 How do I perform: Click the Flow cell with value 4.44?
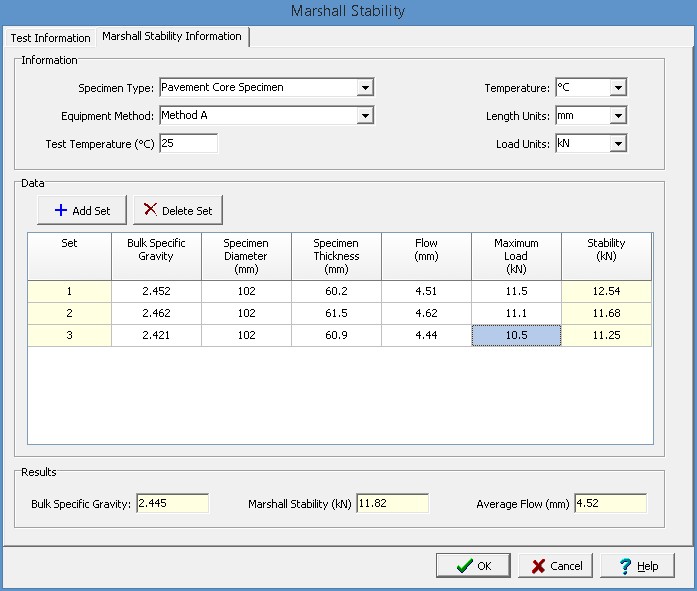[426, 336]
